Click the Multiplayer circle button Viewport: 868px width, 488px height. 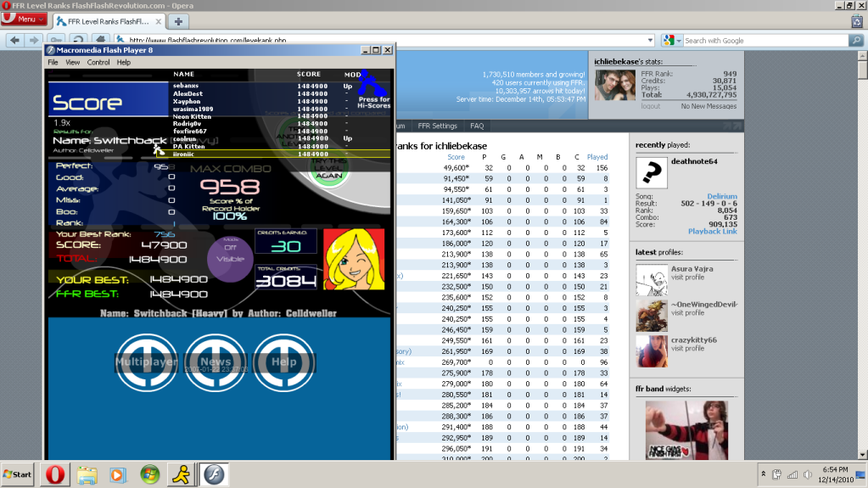point(147,362)
